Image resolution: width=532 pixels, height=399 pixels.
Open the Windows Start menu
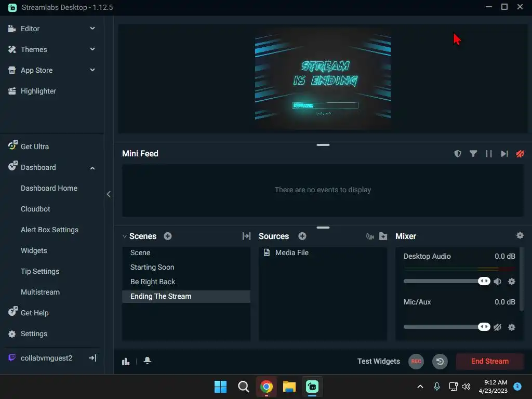tap(220, 387)
